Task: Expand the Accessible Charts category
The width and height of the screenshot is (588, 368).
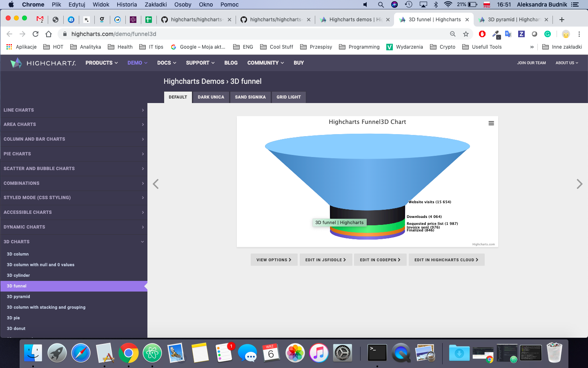Action: 73,212
